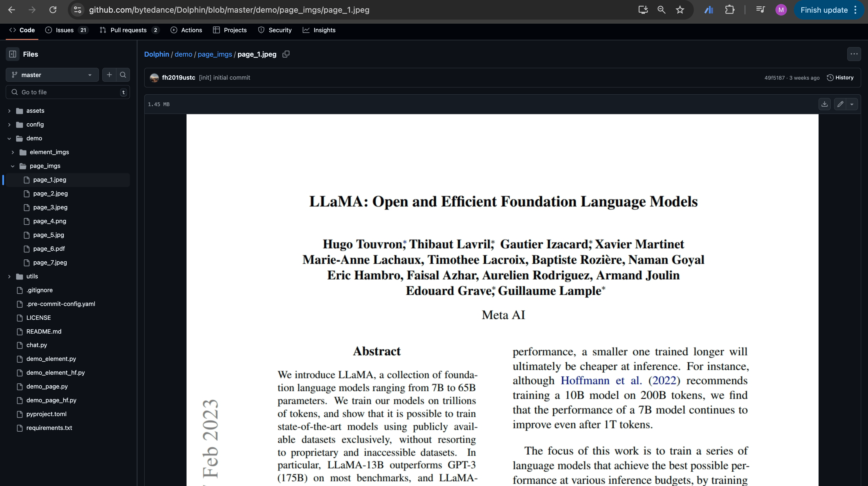Click the add file plus icon
This screenshot has width=868, height=486.
(109, 75)
